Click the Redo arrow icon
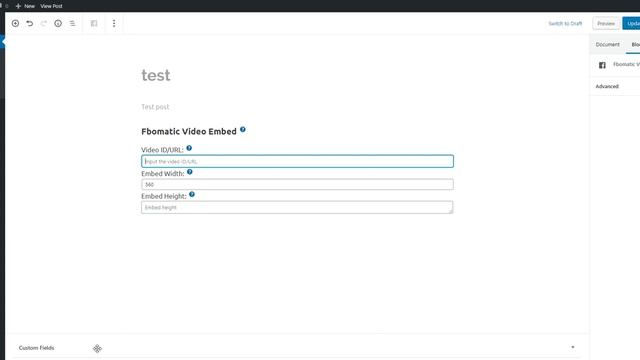Image resolution: width=640 pixels, height=360 pixels. click(44, 23)
